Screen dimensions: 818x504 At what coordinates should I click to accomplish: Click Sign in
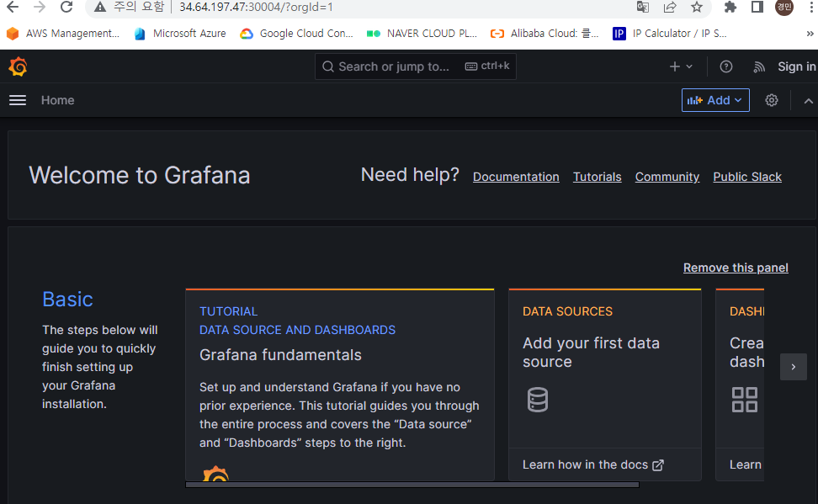pos(797,66)
